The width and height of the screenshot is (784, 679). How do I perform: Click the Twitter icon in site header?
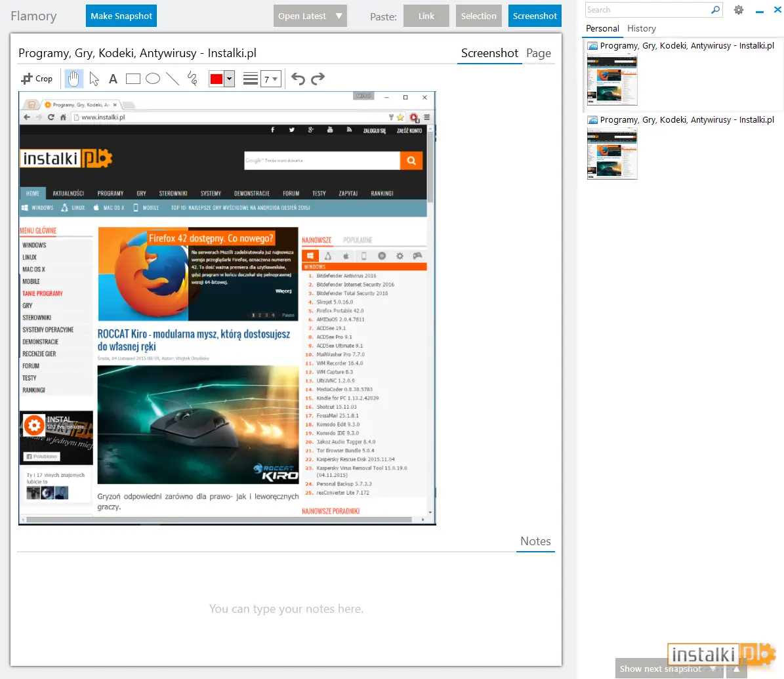291,130
